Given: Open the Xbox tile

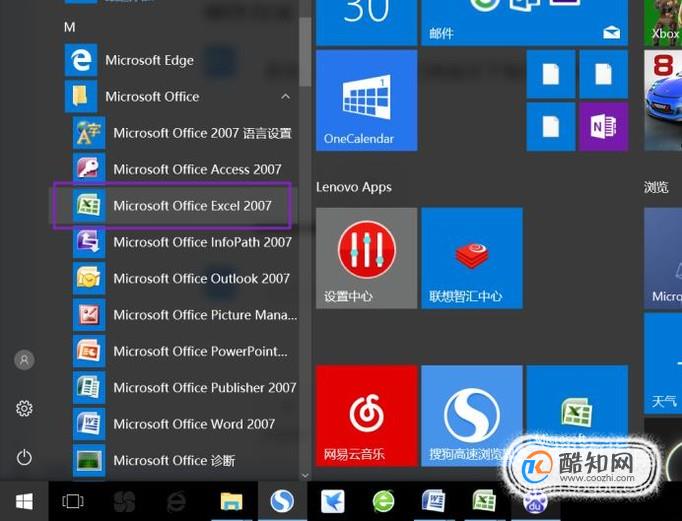Looking at the screenshot, I should [663, 22].
